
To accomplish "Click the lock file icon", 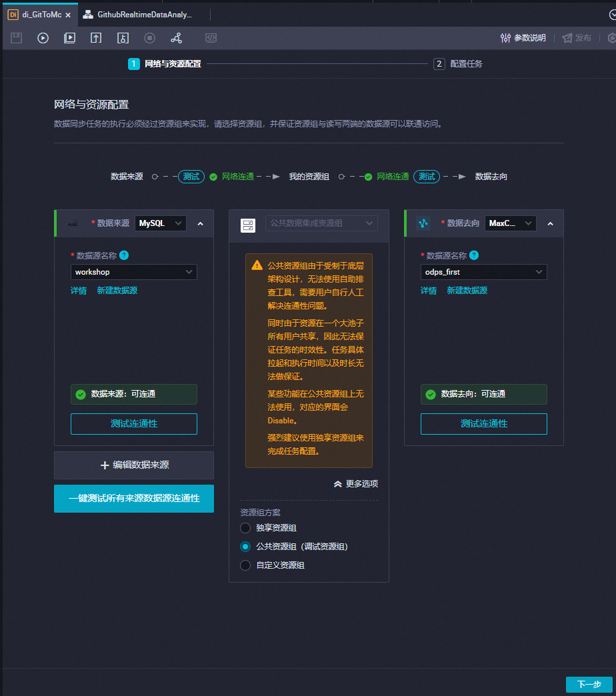I will click(x=123, y=38).
